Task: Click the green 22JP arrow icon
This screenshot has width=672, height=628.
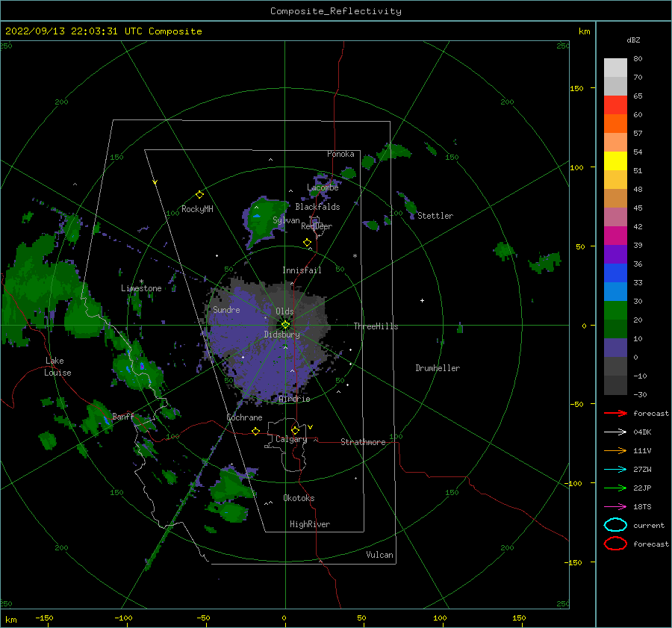Action: pos(615,488)
